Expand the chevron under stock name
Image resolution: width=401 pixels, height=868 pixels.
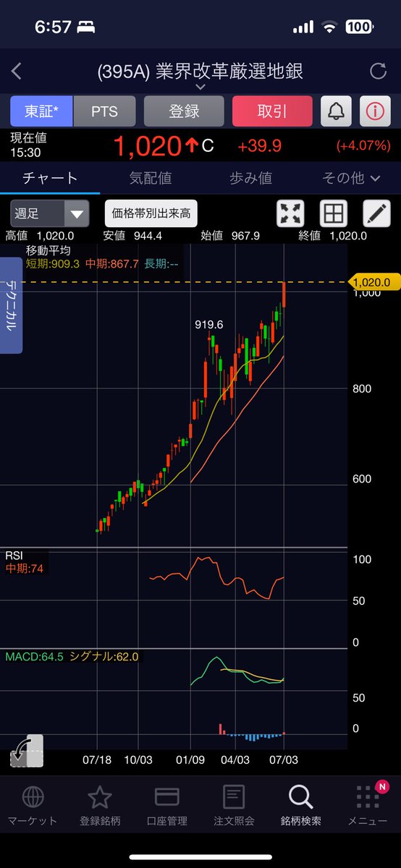(200, 87)
